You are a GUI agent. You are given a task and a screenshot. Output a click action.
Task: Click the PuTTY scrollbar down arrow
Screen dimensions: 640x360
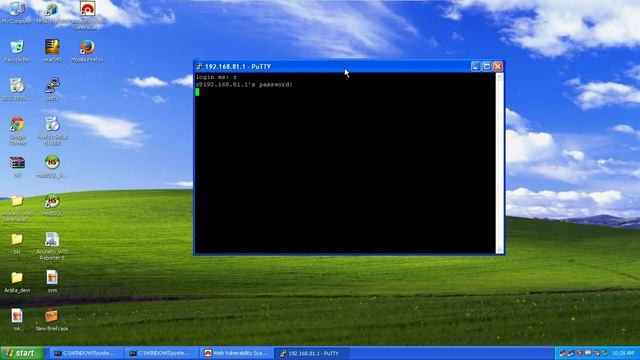point(500,249)
